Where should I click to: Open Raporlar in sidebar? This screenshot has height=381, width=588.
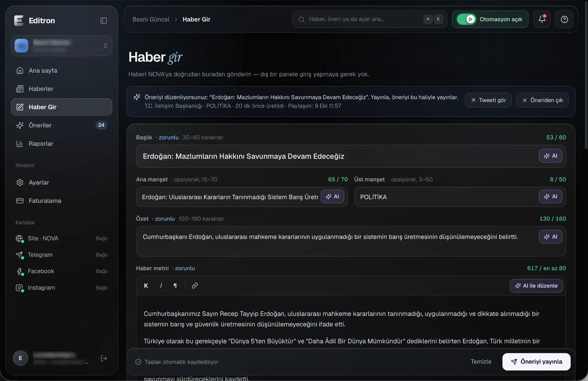pyautogui.click(x=61, y=144)
